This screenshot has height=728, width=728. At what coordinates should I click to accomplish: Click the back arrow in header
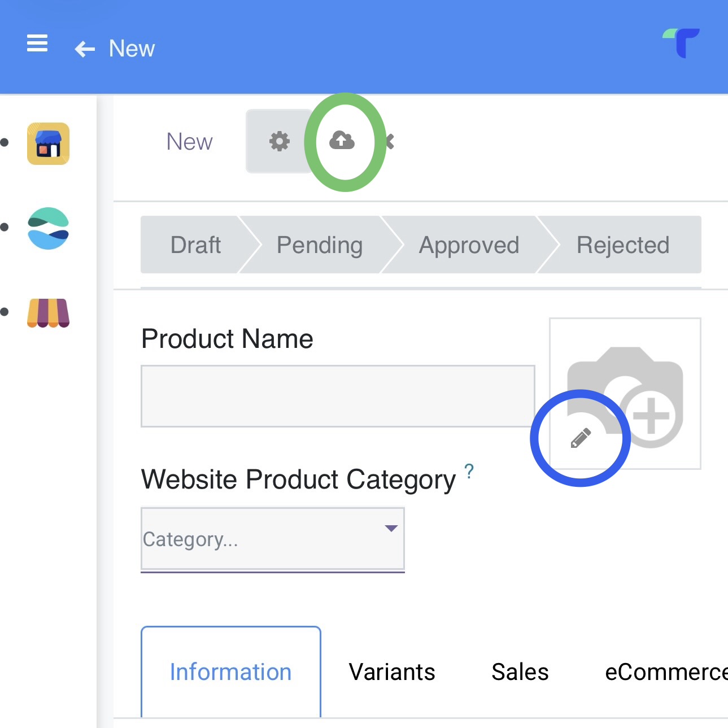click(x=85, y=49)
